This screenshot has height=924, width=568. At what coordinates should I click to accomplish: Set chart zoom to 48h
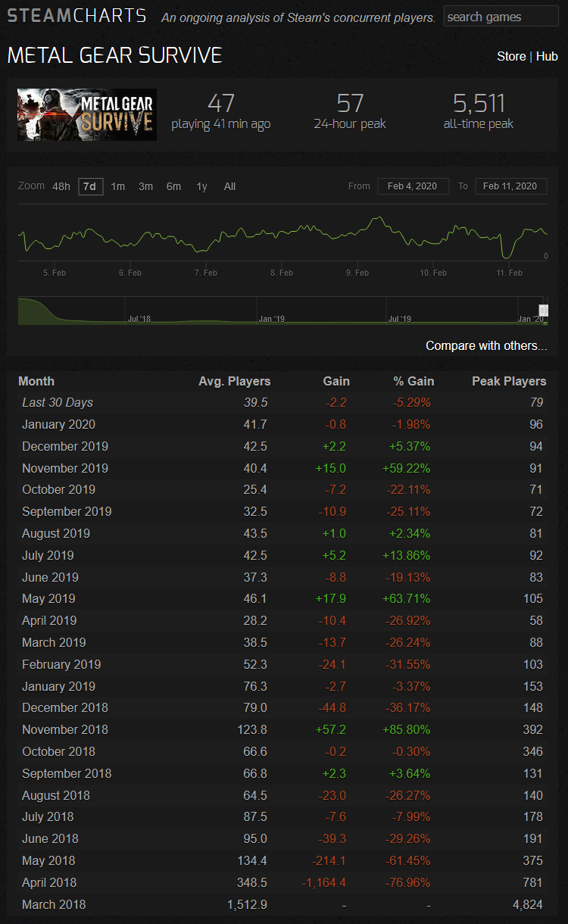coord(61,186)
